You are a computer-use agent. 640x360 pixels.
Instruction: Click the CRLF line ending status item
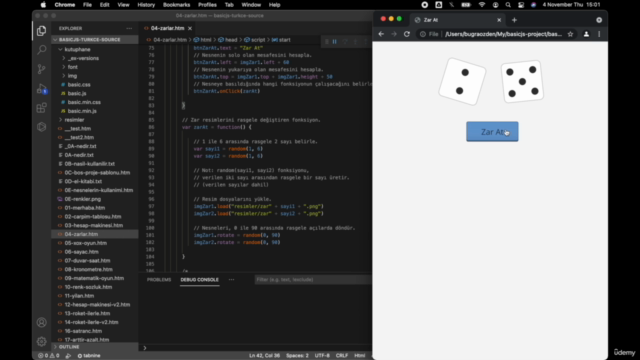[x=342, y=356]
